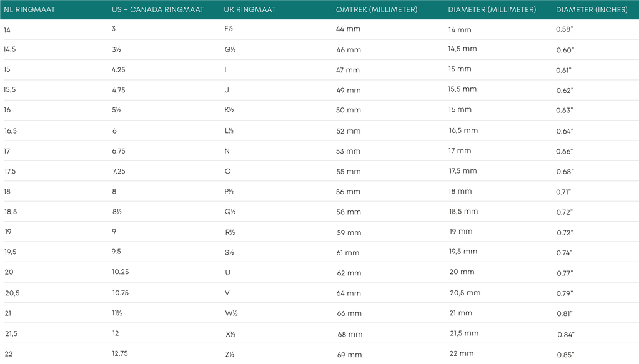The width and height of the screenshot is (639, 364).
Task: Select the DIAMETER (MILLIMETER) column header
Action: pos(492,10)
